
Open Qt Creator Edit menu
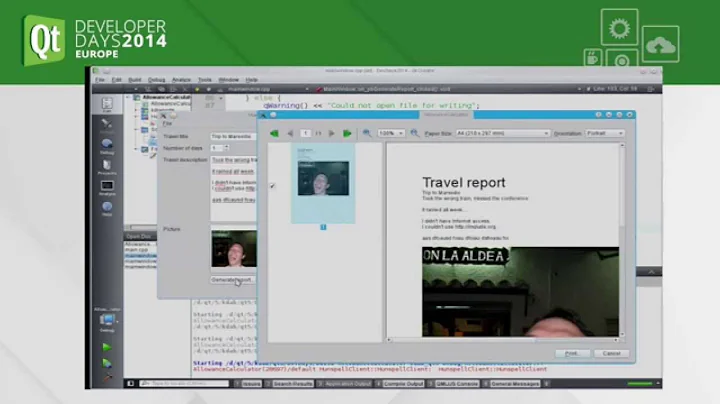point(117,80)
